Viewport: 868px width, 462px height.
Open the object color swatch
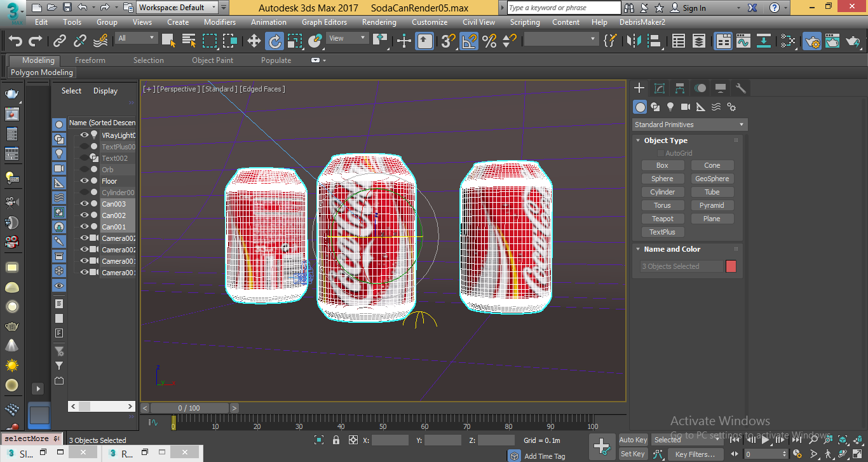tap(731, 266)
